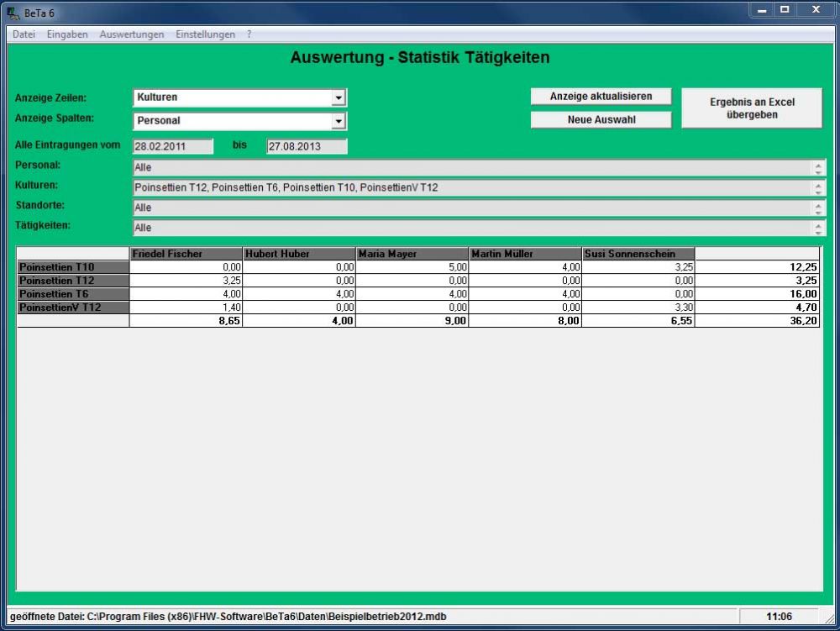Viewport: 840px width, 631px height.
Task: Click the grand total cell 36,20
Action: click(x=757, y=321)
